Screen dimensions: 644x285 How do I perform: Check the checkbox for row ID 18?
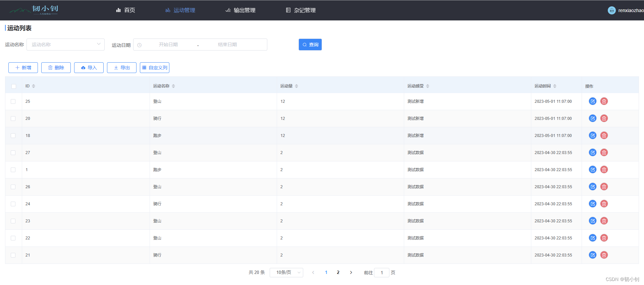pyautogui.click(x=13, y=136)
